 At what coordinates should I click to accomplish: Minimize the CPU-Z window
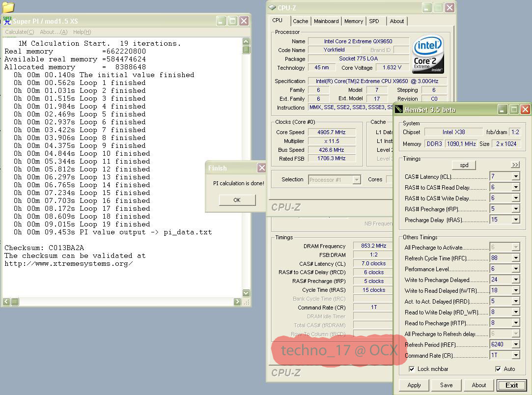[x=427, y=7]
